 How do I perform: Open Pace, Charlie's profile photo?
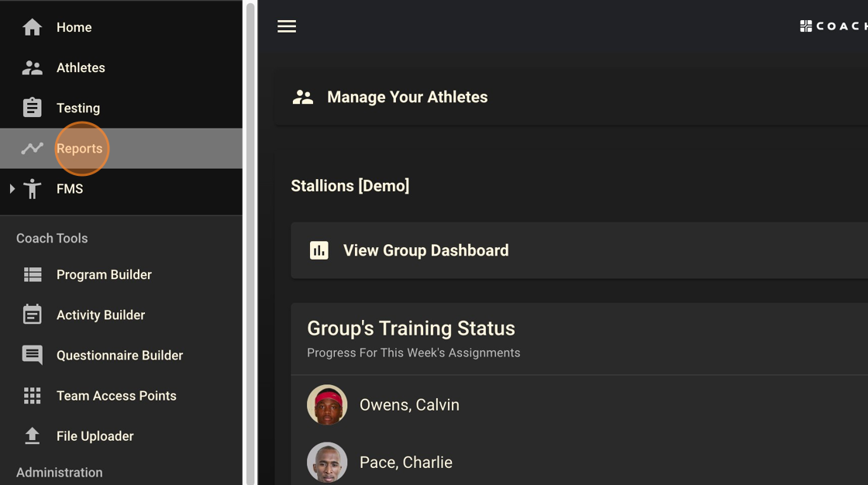[x=327, y=462]
